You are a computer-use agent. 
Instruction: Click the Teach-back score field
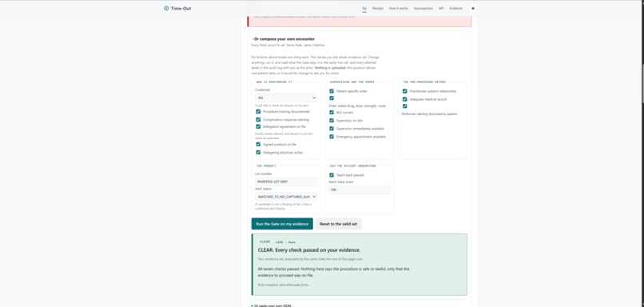point(359,189)
